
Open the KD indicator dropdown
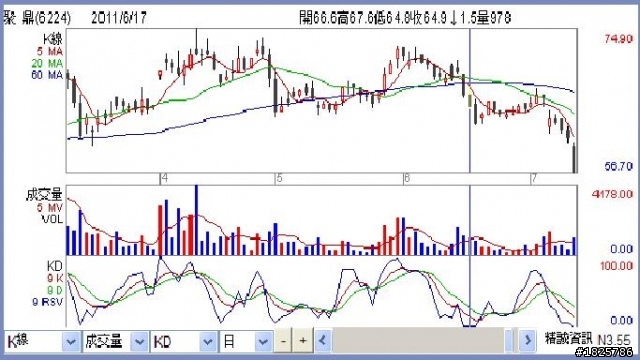point(183,341)
